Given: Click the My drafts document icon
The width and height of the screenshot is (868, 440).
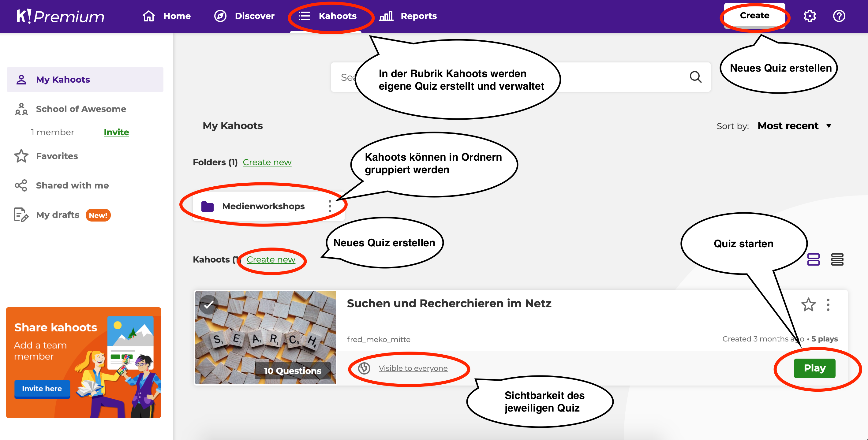Looking at the screenshot, I should click(x=21, y=214).
